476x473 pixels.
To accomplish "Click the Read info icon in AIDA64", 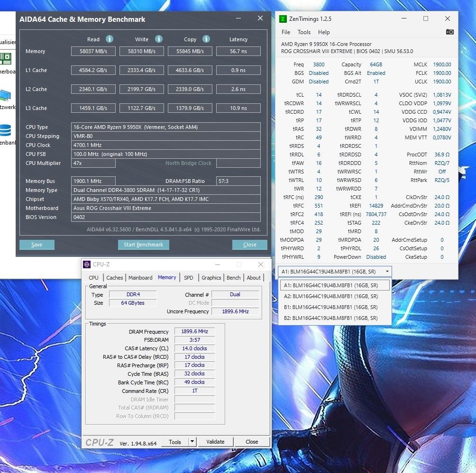I will coord(110,39).
